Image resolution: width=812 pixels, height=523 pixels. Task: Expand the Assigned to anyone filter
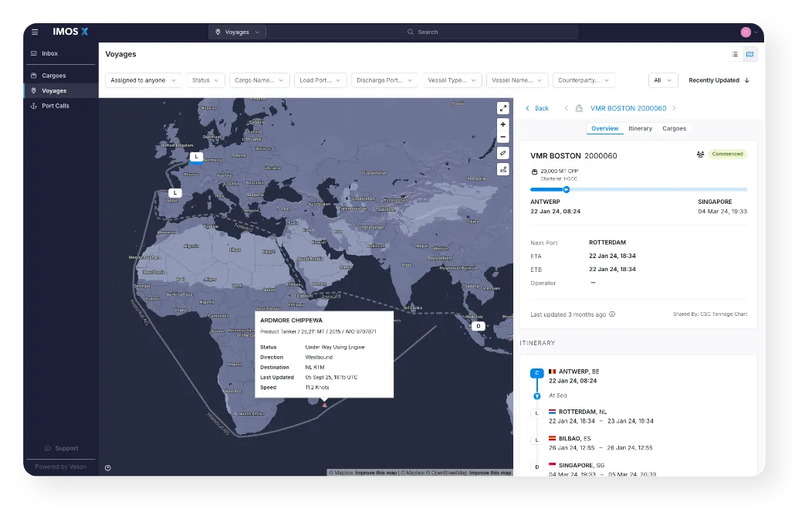144,80
